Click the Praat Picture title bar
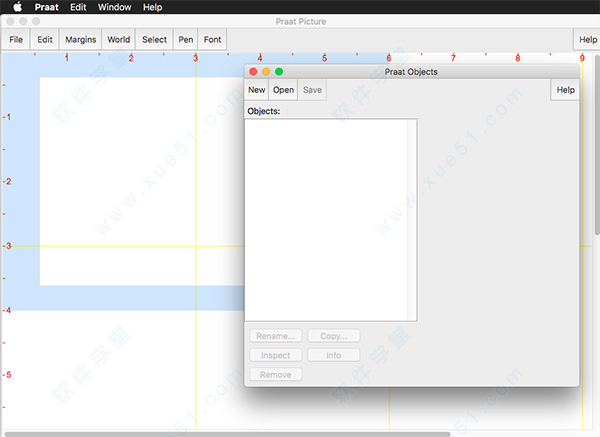This screenshot has width=600, height=437. tap(301, 21)
